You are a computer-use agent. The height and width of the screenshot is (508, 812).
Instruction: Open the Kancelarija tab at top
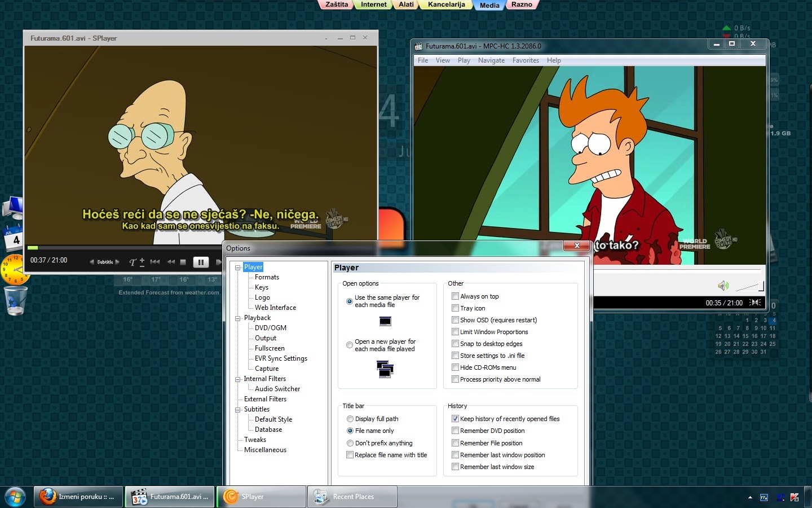(x=447, y=5)
